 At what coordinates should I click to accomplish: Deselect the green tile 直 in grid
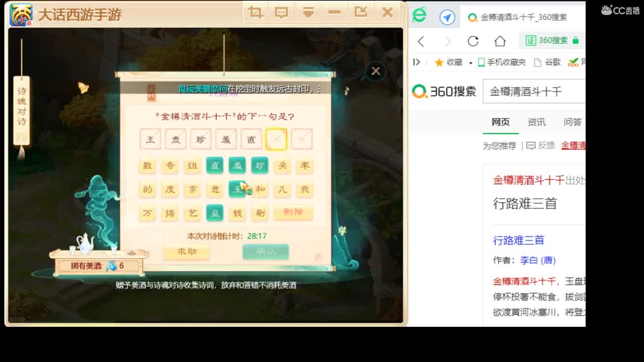(x=215, y=165)
